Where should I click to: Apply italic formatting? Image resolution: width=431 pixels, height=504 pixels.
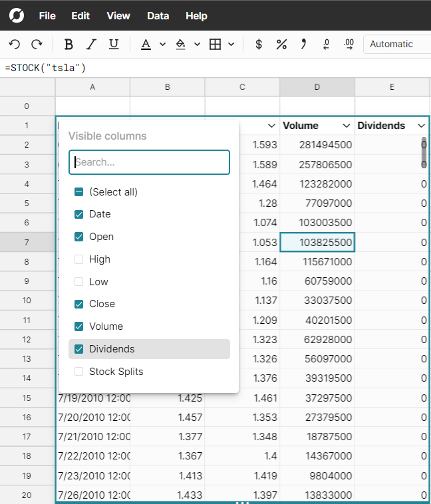pos(91,44)
